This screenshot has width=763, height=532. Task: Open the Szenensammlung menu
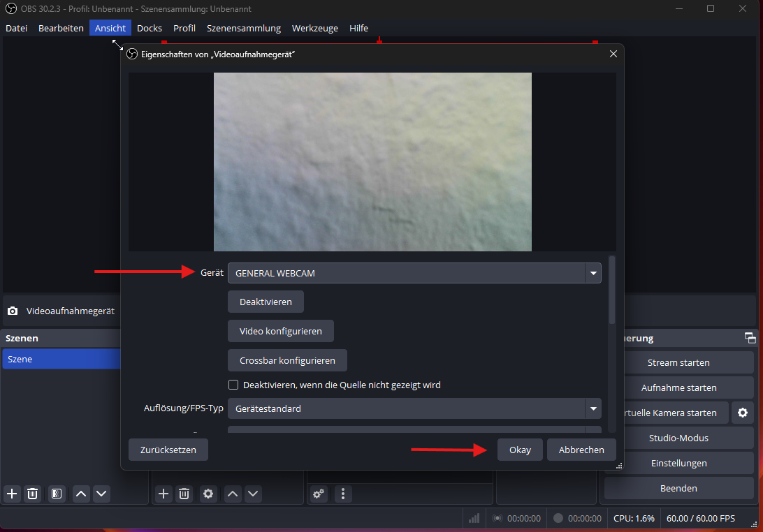click(243, 28)
